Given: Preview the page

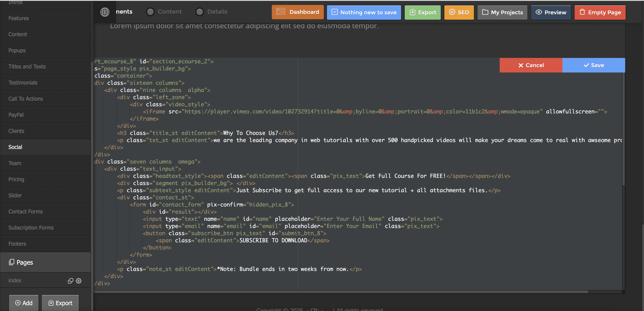Looking at the screenshot, I should click(x=551, y=12).
